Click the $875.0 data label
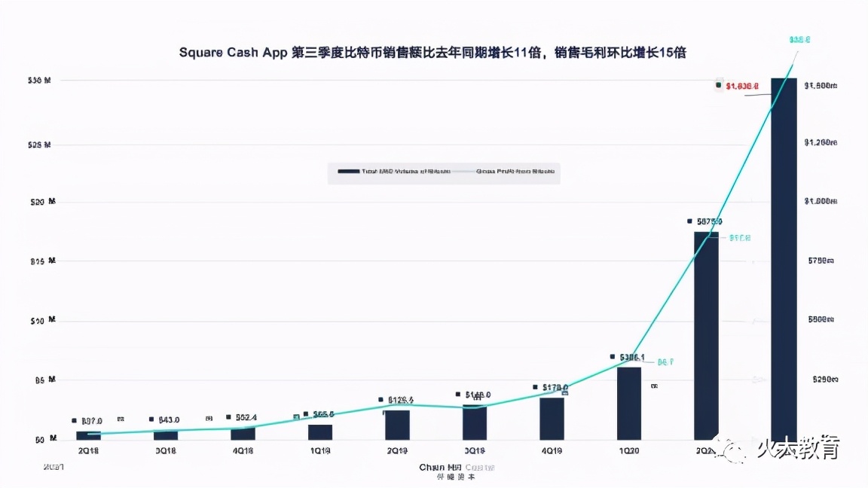Viewport: 868px width, 488px height. (710, 222)
